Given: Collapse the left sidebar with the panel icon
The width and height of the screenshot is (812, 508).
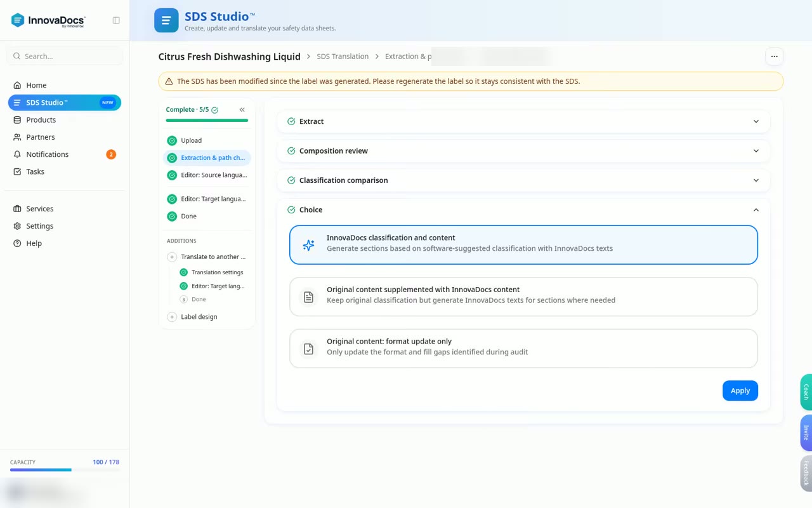Looking at the screenshot, I should (x=116, y=20).
